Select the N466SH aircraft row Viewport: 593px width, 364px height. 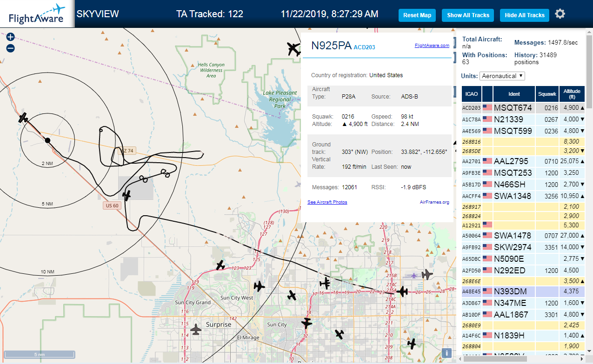coord(523,185)
